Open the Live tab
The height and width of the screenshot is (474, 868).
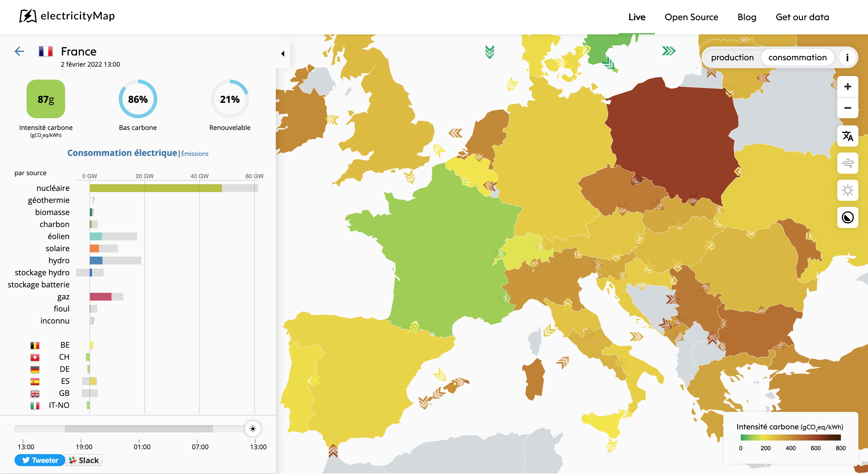coord(637,17)
